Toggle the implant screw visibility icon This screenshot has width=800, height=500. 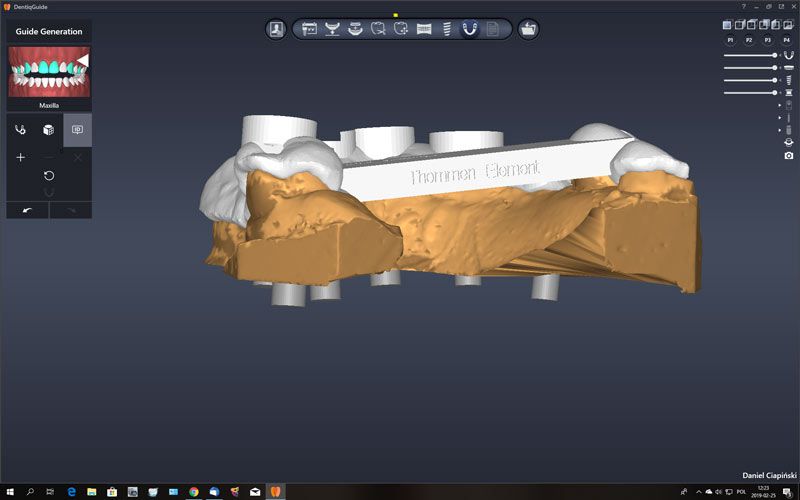tap(788, 80)
